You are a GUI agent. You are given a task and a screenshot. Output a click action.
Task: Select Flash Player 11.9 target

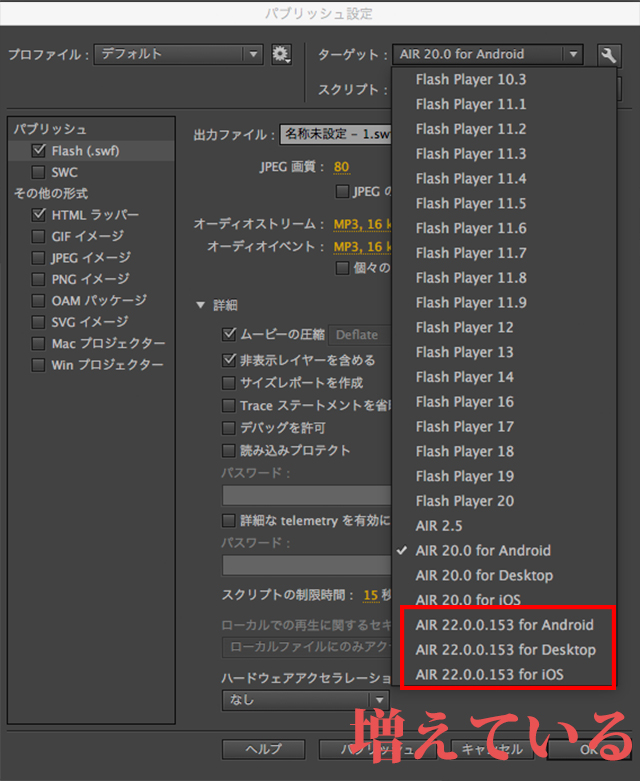tap(504, 303)
